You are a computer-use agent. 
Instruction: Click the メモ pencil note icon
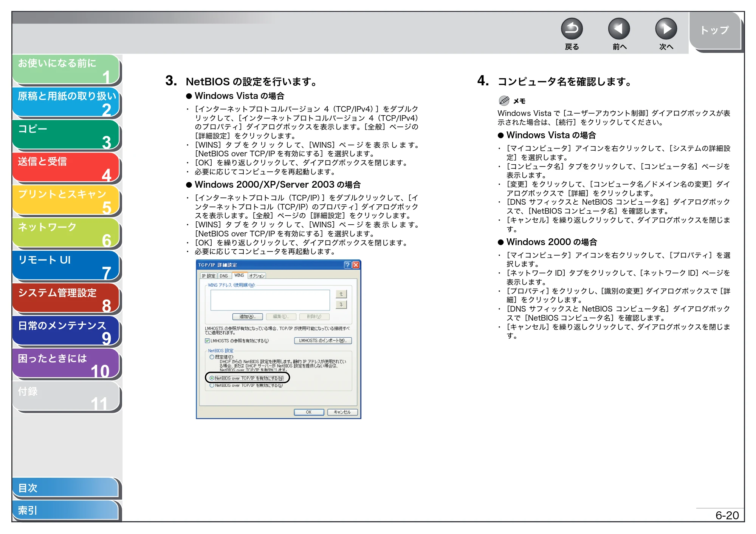pos(504,100)
